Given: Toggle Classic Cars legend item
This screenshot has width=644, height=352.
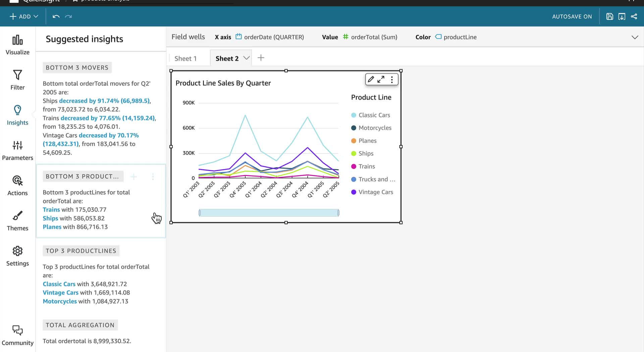Looking at the screenshot, I should (371, 115).
